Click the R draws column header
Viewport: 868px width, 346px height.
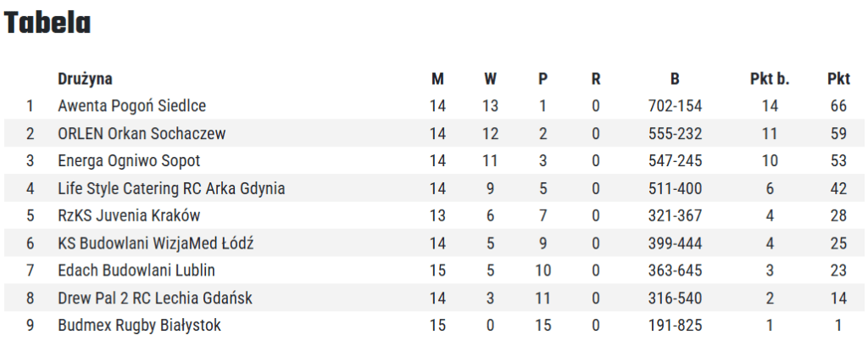pyautogui.click(x=596, y=79)
